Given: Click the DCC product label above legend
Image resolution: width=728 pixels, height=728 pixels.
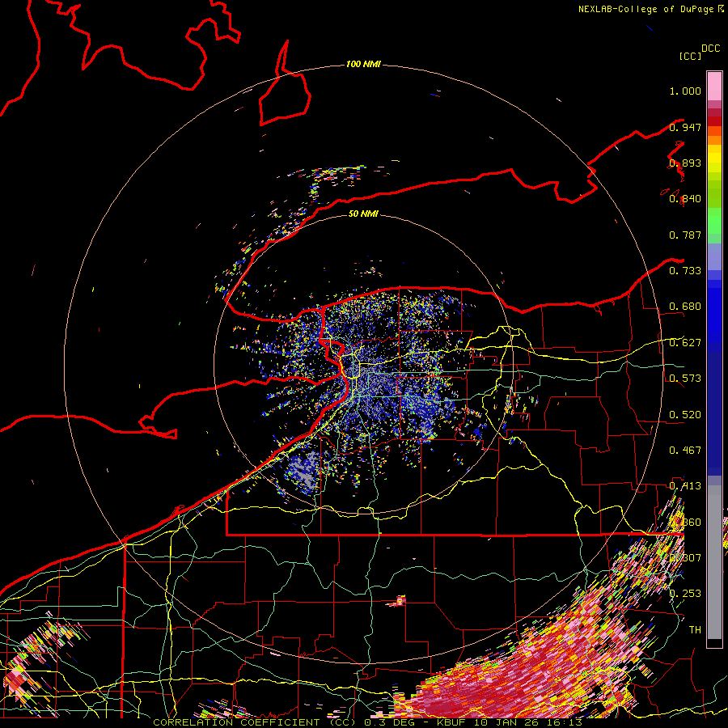Looking at the screenshot, I should click(x=710, y=49).
